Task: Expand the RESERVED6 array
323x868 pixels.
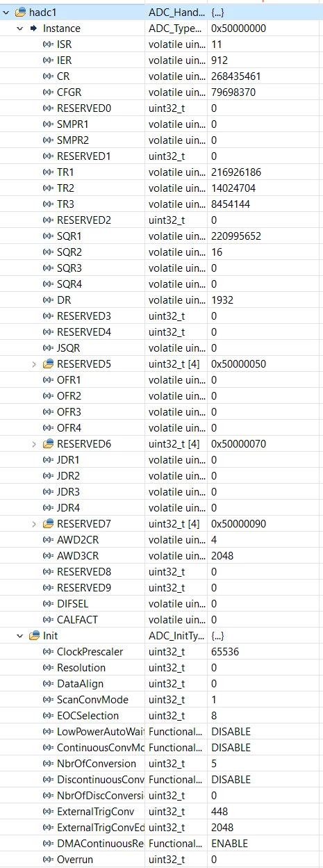Action: pos(34,444)
